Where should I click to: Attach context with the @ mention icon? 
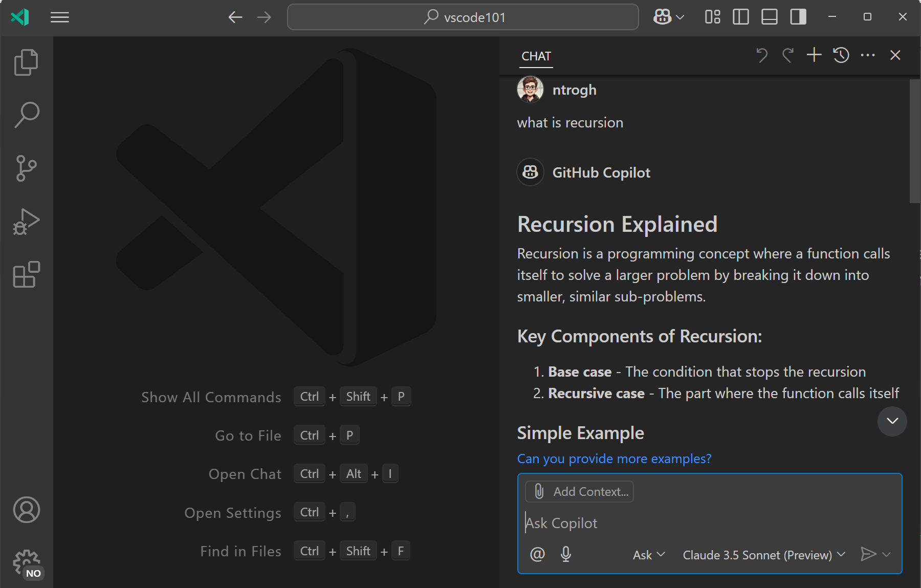pyautogui.click(x=537, y=554)
